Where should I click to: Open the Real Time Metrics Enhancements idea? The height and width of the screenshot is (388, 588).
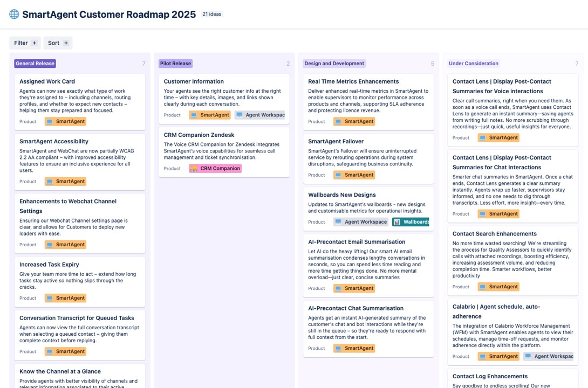pos(353,81)
